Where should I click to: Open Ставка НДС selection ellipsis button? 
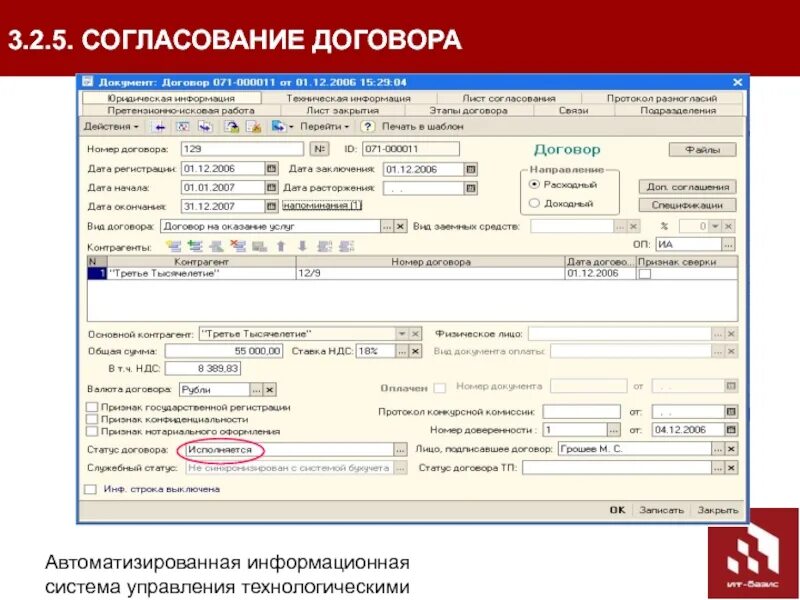point(402,351)
